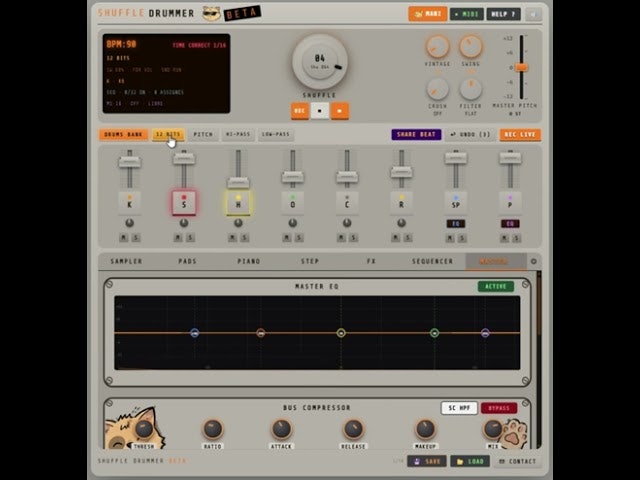Click the S snare pad highlighted red
This screenshot has width=640, height=480.
tap(184, 202)
